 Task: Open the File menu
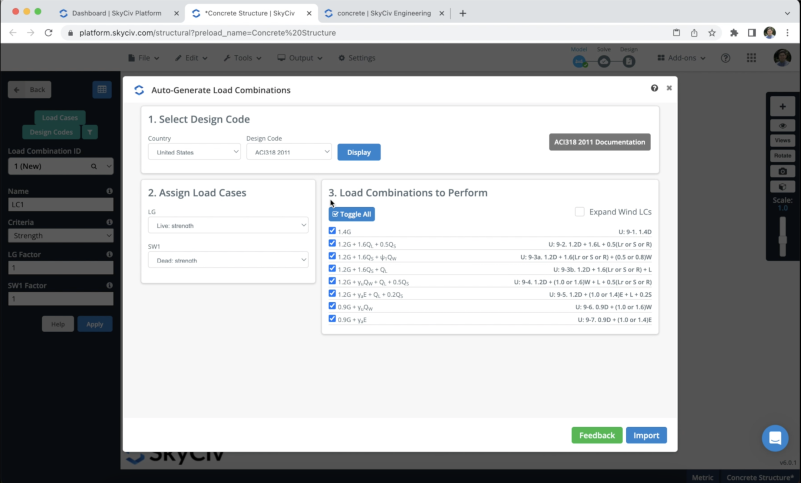tap(144, 58)
